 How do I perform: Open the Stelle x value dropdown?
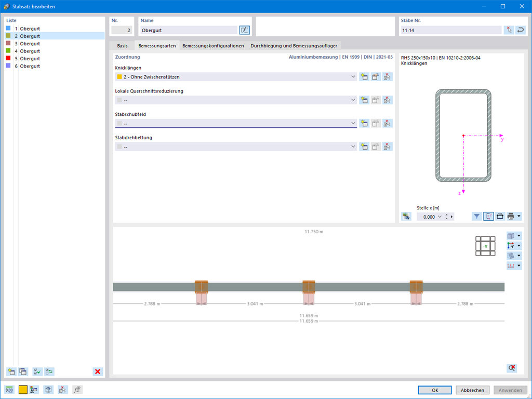440,217
